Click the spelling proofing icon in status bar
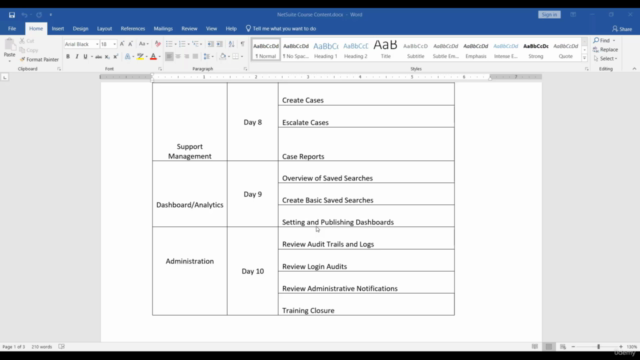This screenshot has width=640, height=360. coord(61,347)
